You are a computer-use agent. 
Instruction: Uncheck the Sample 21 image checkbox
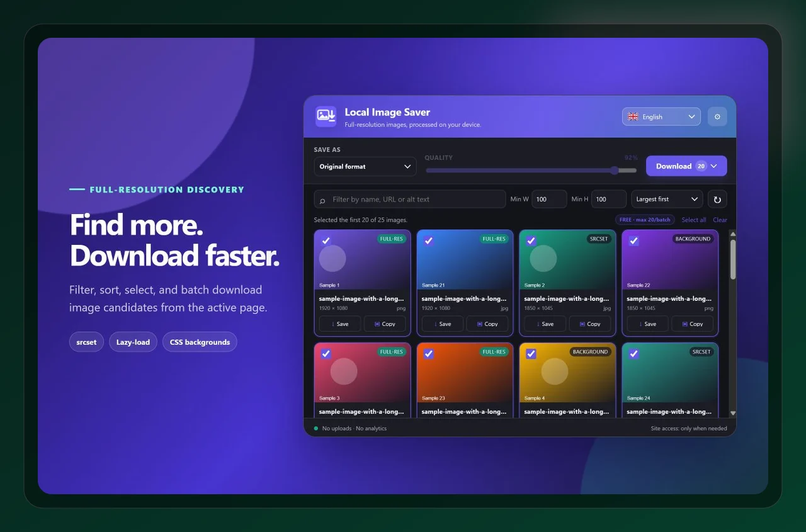click(x=428, y=241)
